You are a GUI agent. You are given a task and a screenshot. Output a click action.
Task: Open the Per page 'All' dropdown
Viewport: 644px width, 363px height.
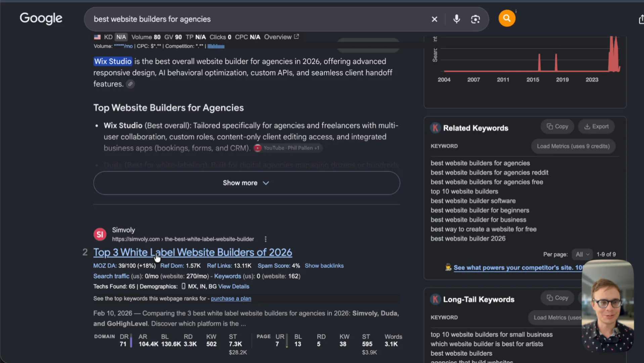[x=582, y=254]
